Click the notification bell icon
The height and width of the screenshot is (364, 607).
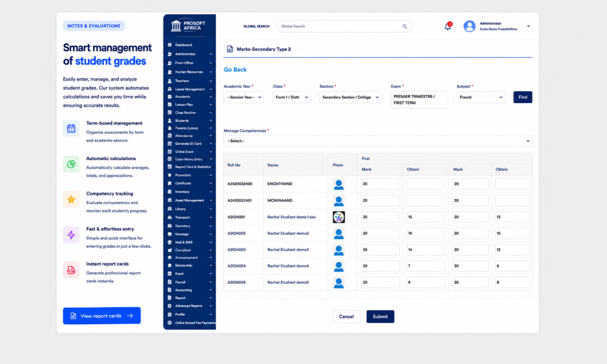click(x=448, y=26)
